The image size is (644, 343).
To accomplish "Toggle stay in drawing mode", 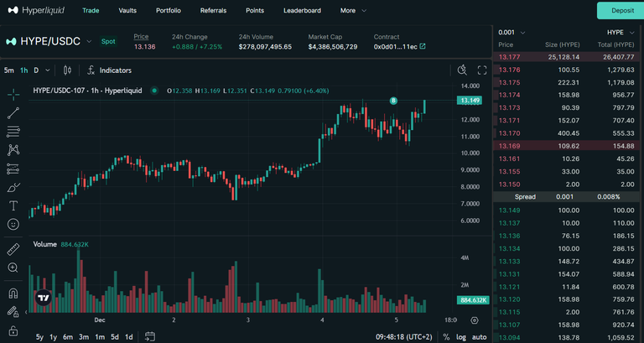I will click(13, 312).
